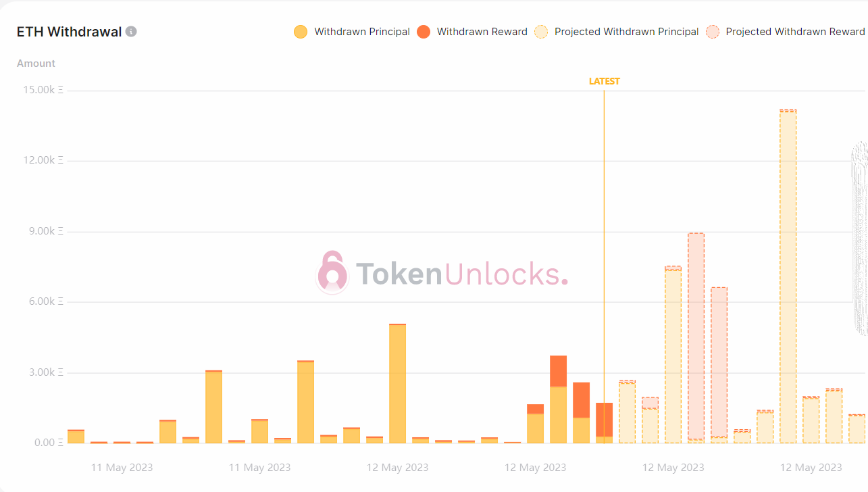Click the first 11 May 2023 axis label

(x=122, y=468)
